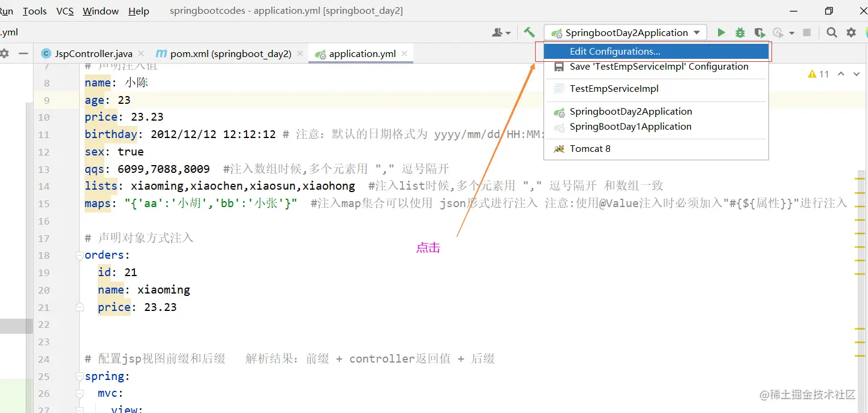Switch to JspController.java tab
The image size is (868, 413).
pos(93,53)
